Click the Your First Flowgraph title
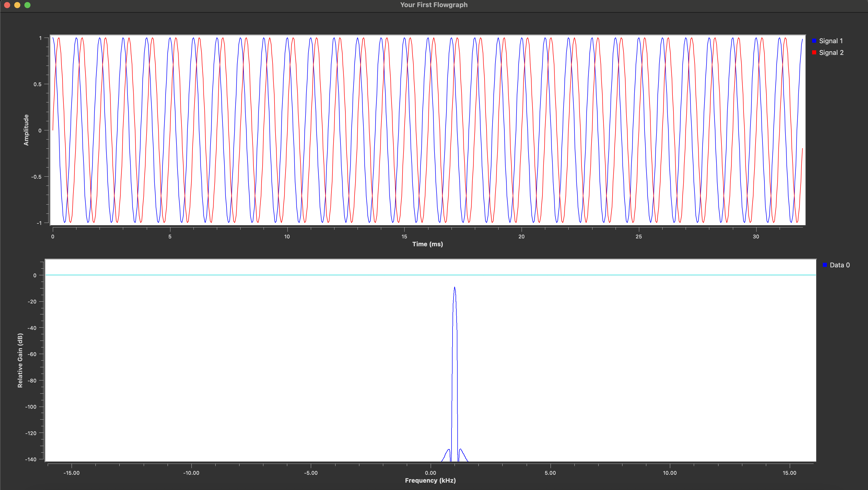868x490 pixels. (x=434, y=5)
